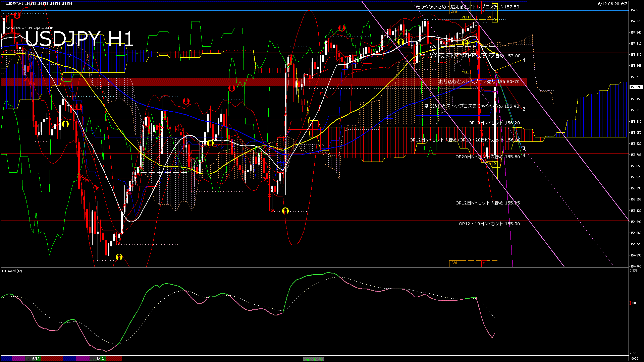Click the OP13日NYカット 156.20 label

point(494,123)
